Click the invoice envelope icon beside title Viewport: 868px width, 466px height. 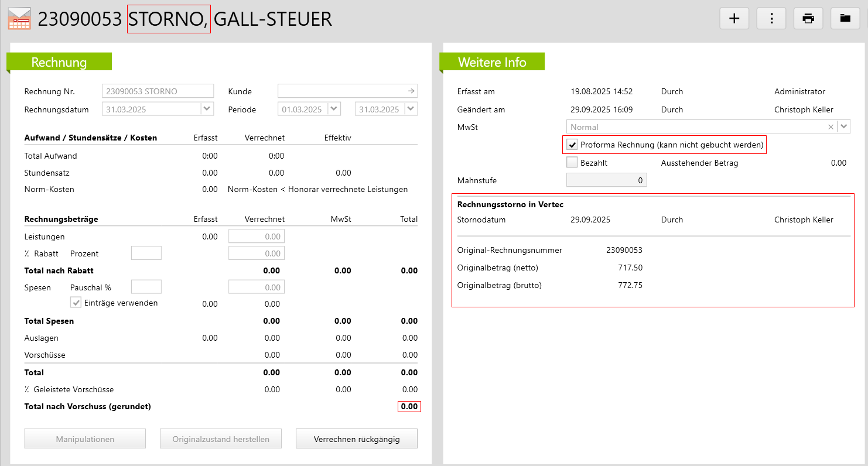point(19,19)
